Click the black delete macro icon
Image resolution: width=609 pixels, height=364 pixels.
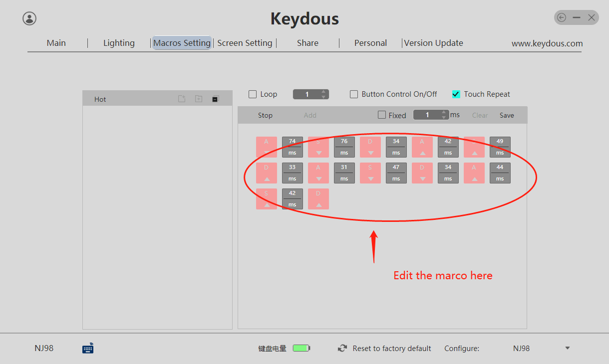click(x=215, y=99)
